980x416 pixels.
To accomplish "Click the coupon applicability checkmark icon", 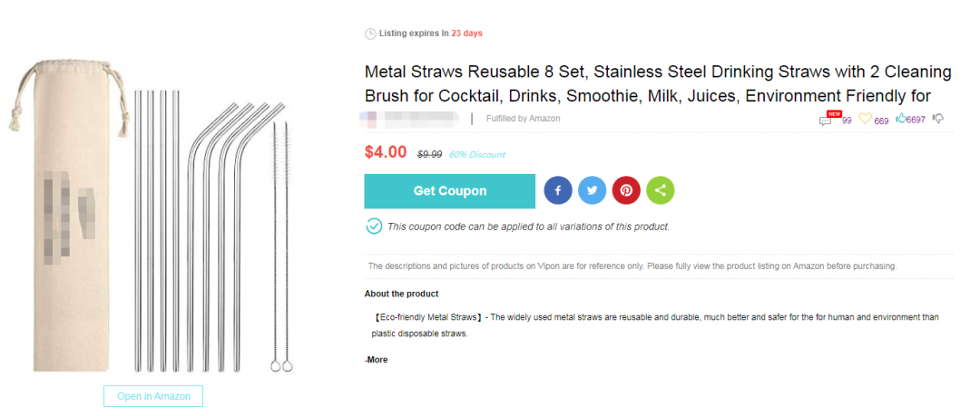I will [374, 226].
